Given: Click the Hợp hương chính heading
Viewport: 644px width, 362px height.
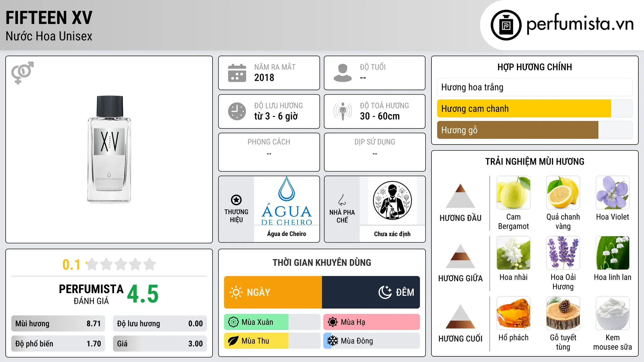Looking at the screenshot, I should [x=535, y=67].
